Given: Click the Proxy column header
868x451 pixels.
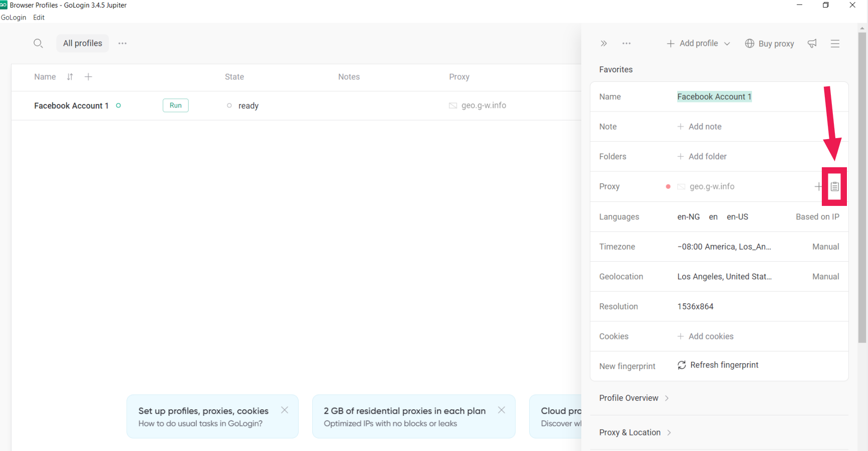Looking at the screenshot, I should click(x=459, y=77).
